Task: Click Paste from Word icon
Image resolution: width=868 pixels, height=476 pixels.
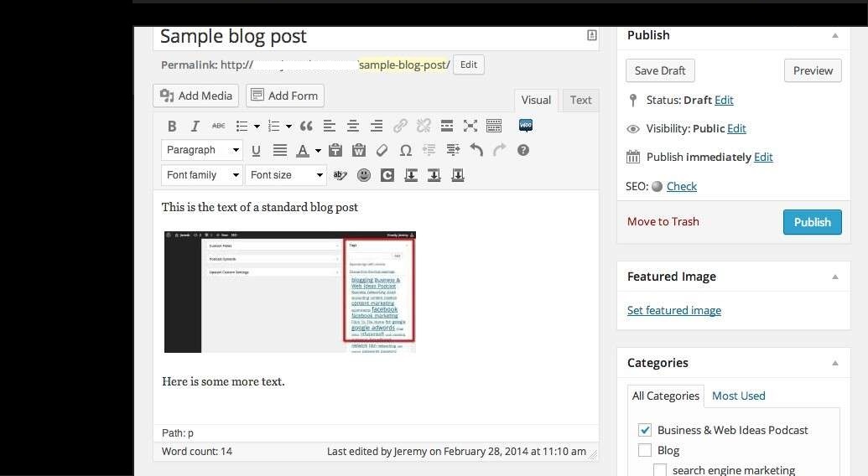Action: 359,150
